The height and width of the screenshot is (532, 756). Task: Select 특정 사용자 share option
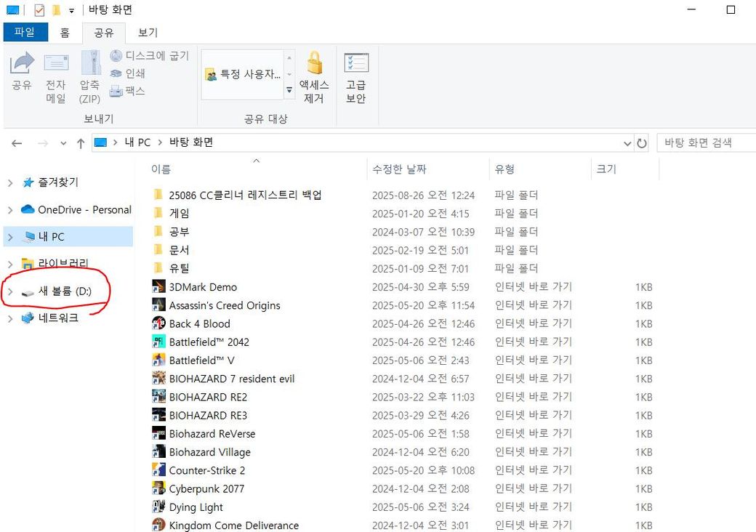pos(243,74)
